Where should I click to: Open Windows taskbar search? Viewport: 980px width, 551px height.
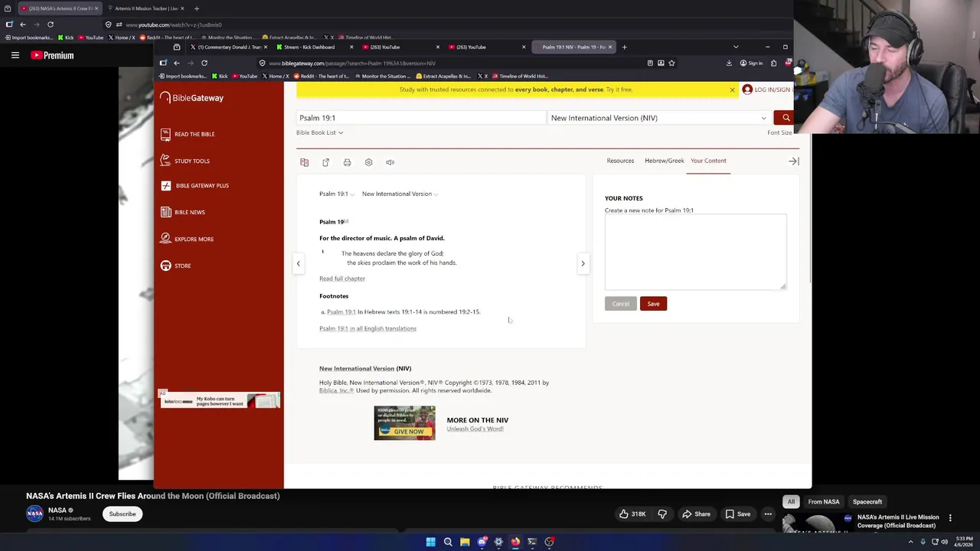pyautogui.click(x=448, y=542)
